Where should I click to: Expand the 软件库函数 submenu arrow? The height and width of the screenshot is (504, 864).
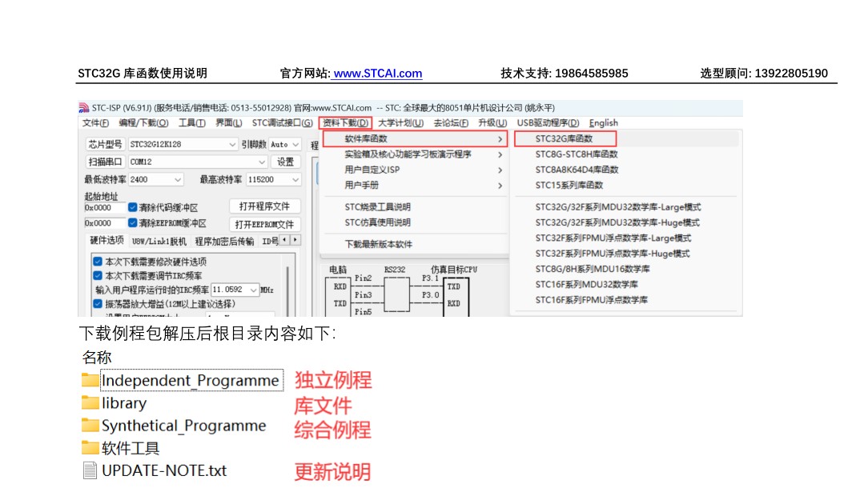(500, 139)
